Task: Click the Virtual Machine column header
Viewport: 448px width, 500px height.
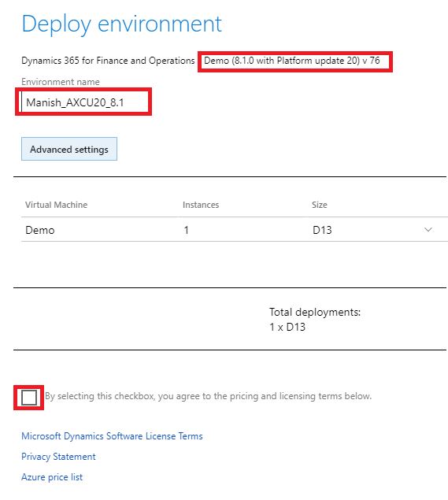Action: point(56,205)
